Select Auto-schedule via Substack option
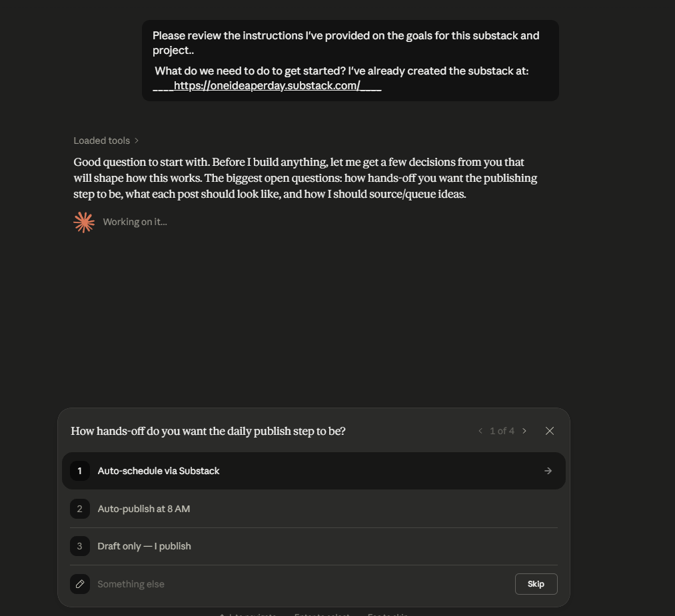 coord(313,471)
